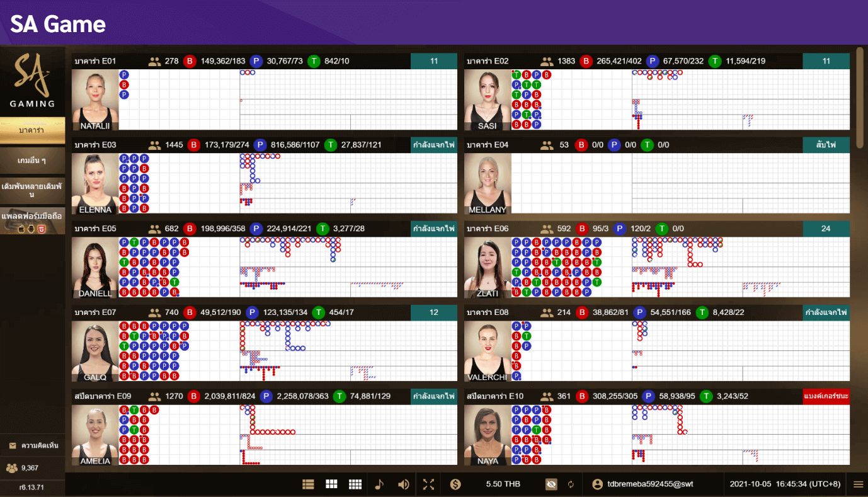Open the แพลตฟอร์มมือถือ mobile platform tab
Screen dimensions: 868x497
(32, 220)
